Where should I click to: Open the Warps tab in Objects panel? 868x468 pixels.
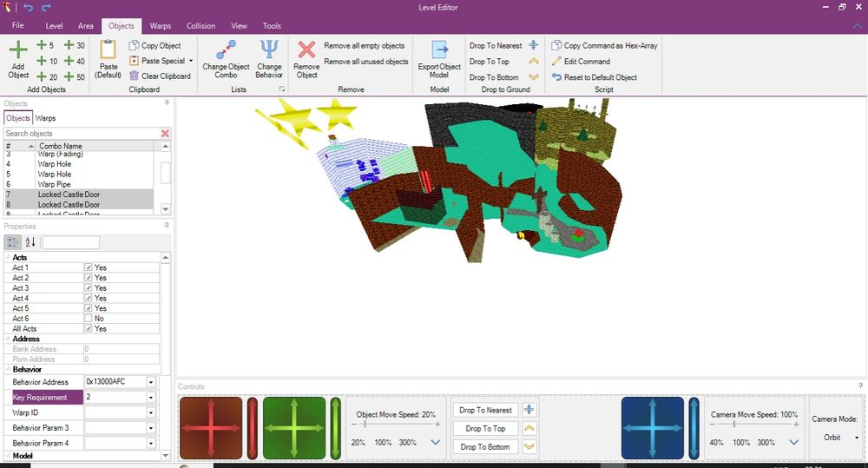click(45, 118)
